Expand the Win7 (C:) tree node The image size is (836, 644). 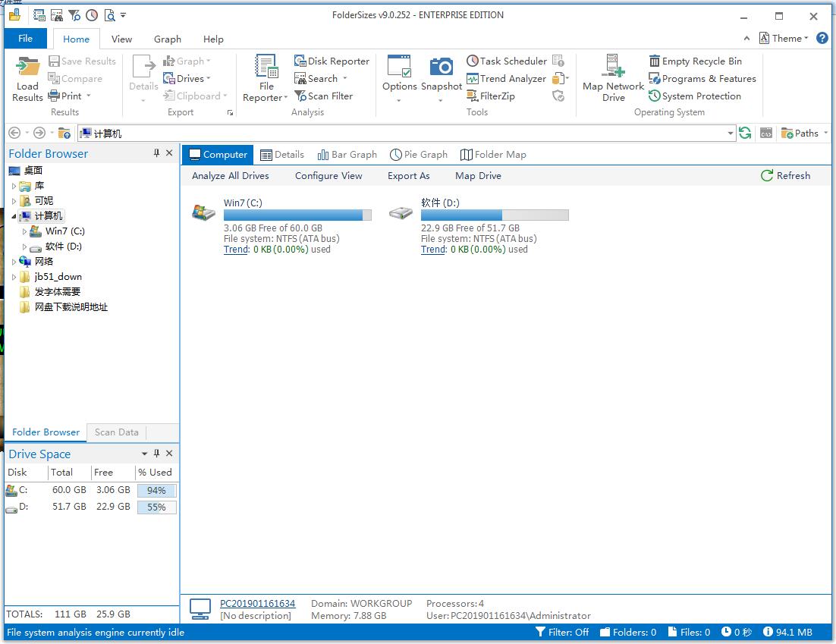25,231
